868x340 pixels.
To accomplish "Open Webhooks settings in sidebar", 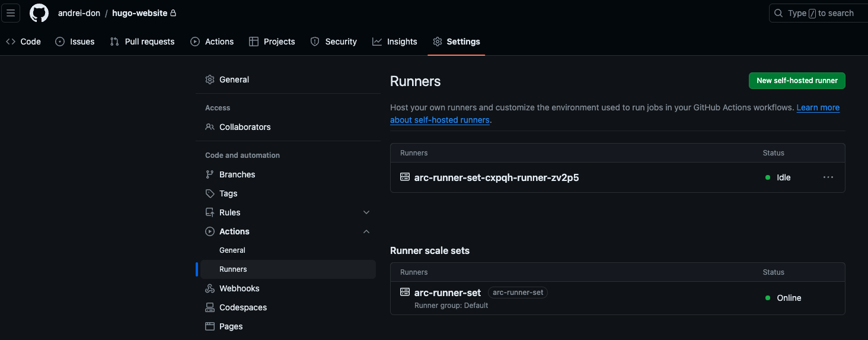I will point(239,288).
